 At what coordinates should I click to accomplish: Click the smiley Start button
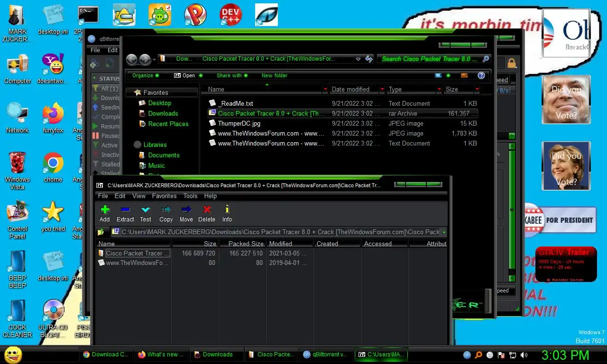[13, 355]
